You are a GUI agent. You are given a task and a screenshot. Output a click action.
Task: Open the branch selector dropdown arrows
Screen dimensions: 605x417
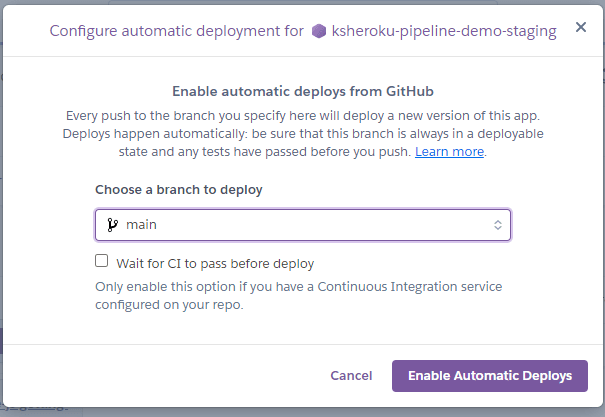(498, 225)
